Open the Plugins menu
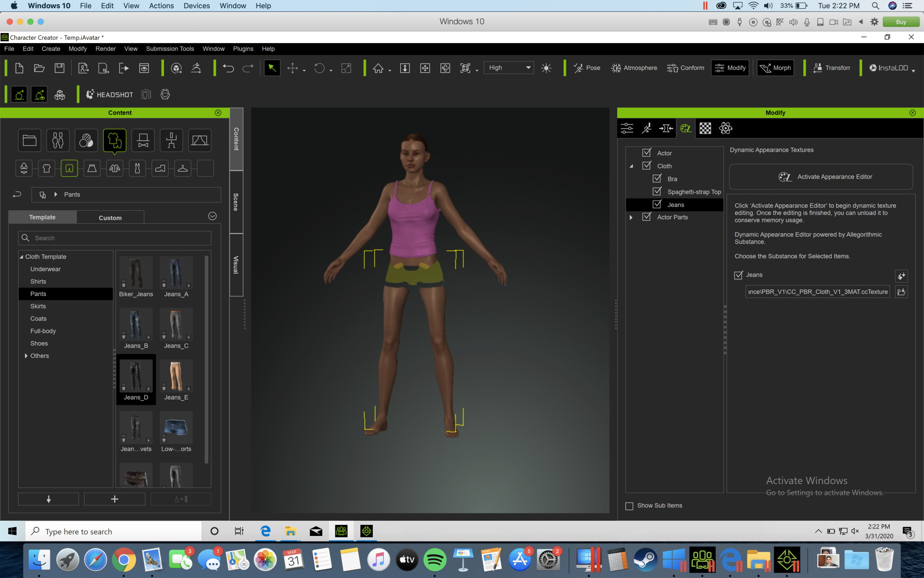The width and height of the screenshot is (924, 578). coord(243,49)
